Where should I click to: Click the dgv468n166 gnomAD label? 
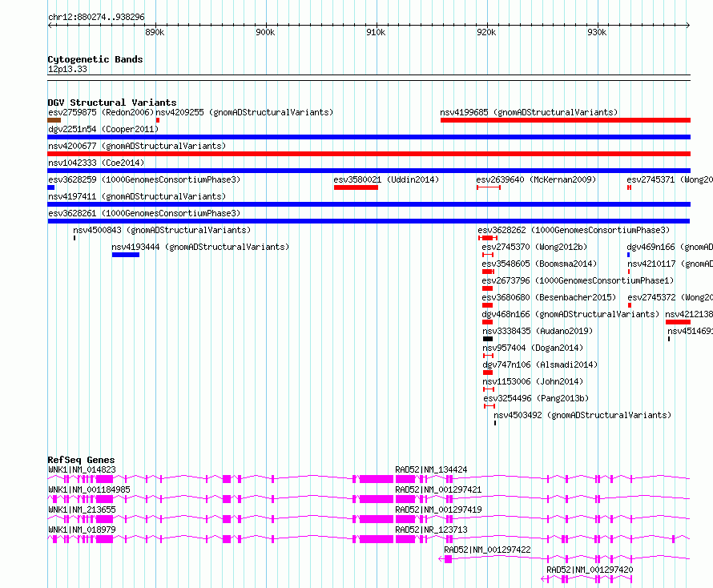point(570,314)
